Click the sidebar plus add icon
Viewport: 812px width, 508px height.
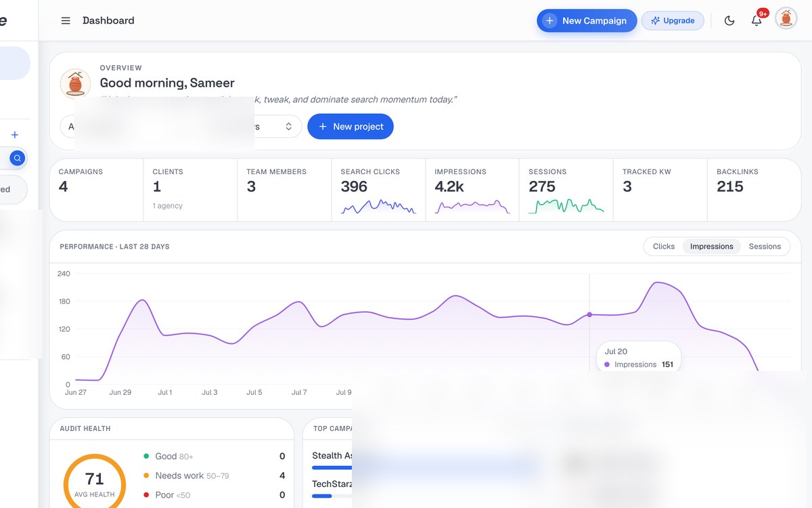(15, 135)
